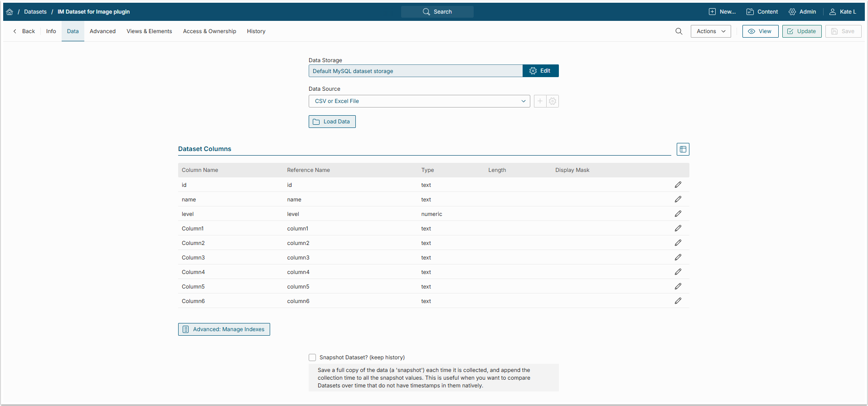Edit the 'level' column via pencil icon

pos(678,214)
